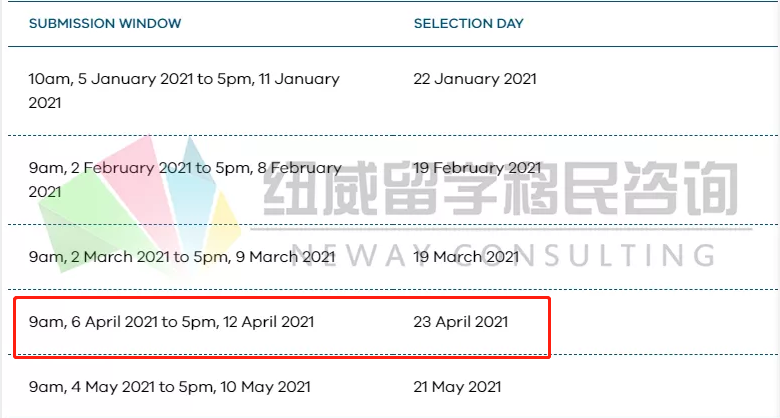This screenshot has width=780, height=418.
Task: Click the 23 April 2021 selection day
Action: pos(461,322)
